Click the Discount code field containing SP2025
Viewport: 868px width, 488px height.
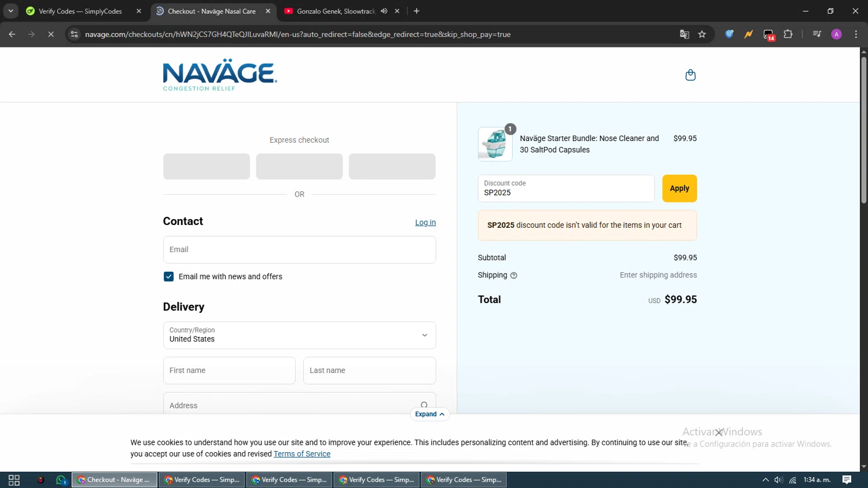tap(566, 188)
